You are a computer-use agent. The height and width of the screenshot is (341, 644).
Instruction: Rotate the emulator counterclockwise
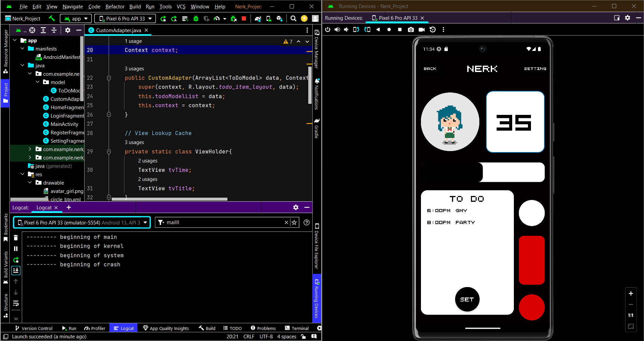click(356, 29)
